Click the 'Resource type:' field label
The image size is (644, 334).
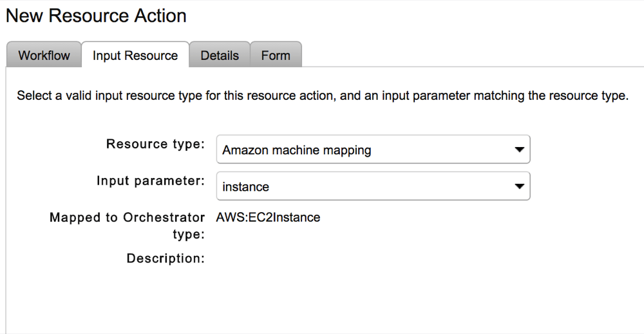pos(155,144)
